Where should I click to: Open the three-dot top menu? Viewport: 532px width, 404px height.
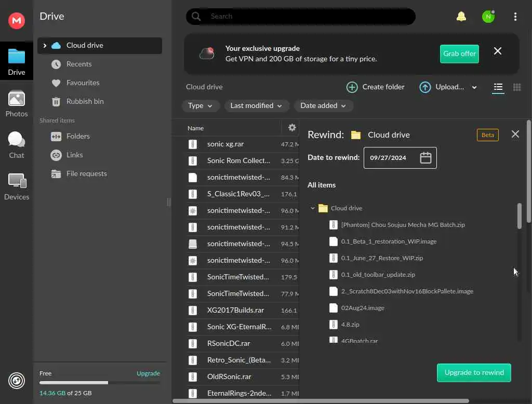pyautogui.click(x=515, y=17)
